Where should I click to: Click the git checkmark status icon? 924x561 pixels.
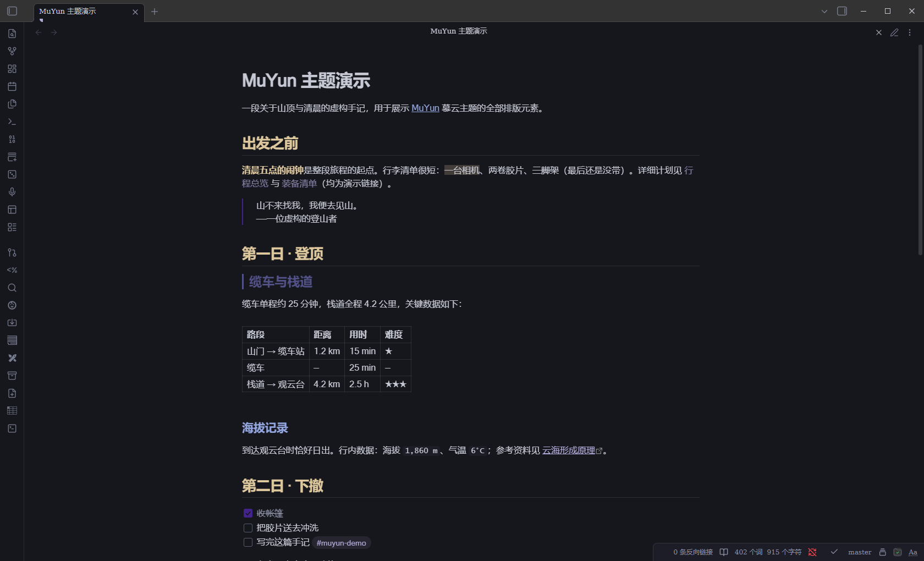pos(834,552)
